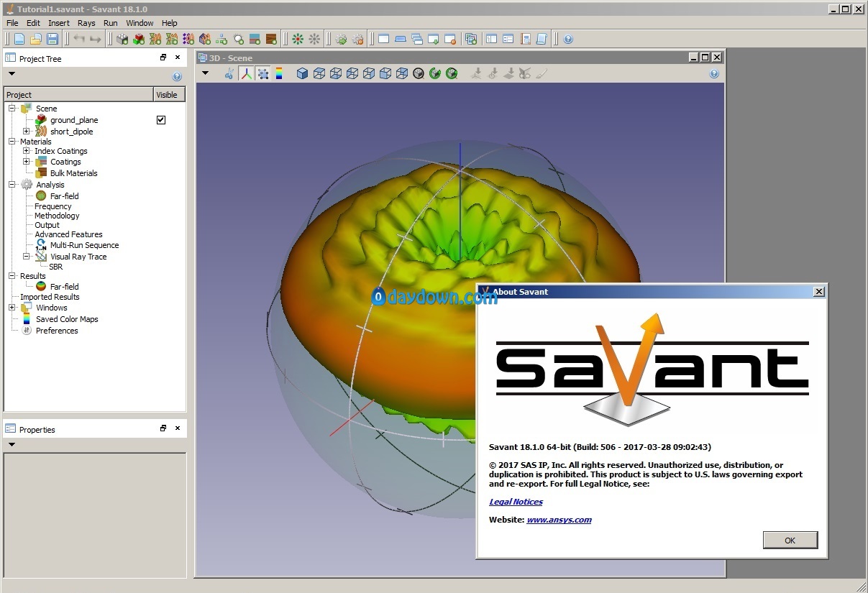Click the main toolbar blue help icon

pyautogui.click(x=568, y=40)
